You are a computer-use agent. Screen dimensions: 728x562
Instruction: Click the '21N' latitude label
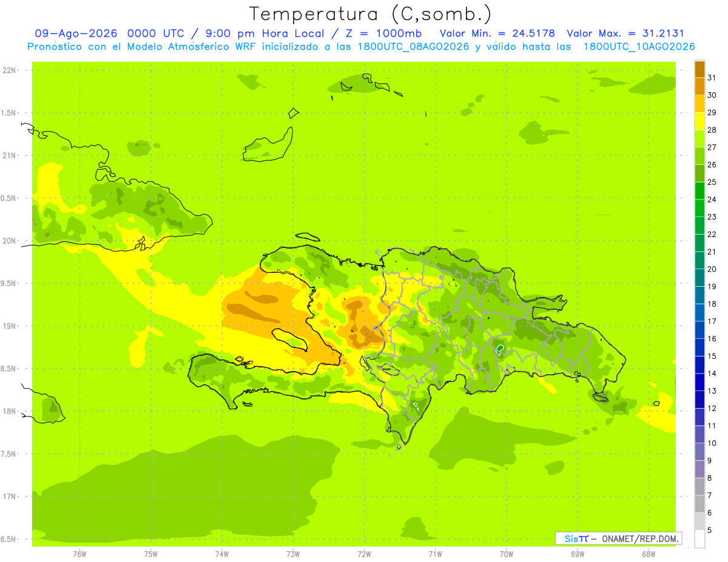[10, 156]
